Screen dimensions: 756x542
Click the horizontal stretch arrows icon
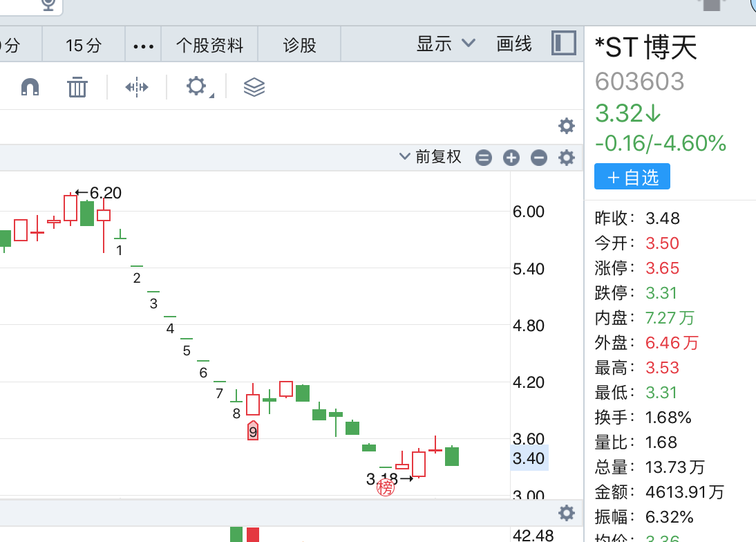[x=137, y=87]
